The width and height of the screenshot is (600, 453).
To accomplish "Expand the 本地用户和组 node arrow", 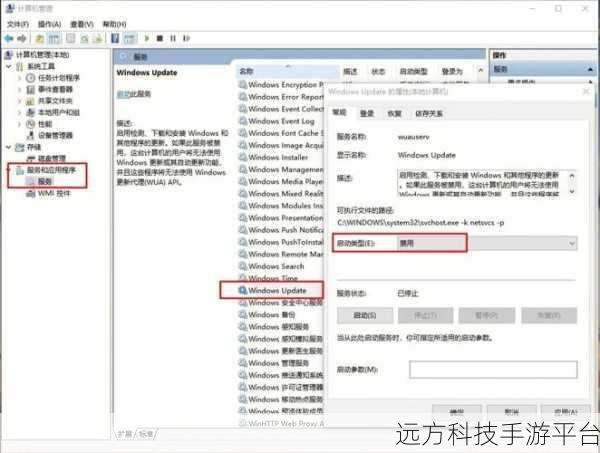I will click(x=19, y=112).
